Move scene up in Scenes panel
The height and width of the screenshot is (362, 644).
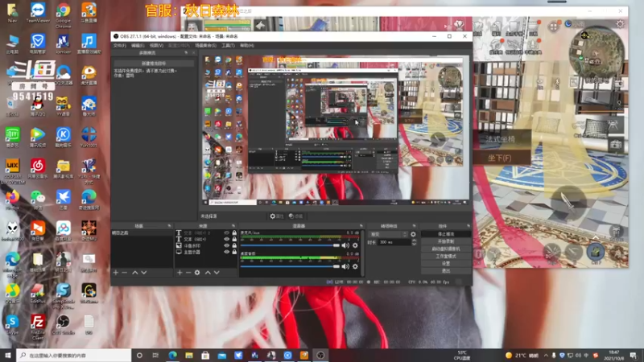coord(134,273)
